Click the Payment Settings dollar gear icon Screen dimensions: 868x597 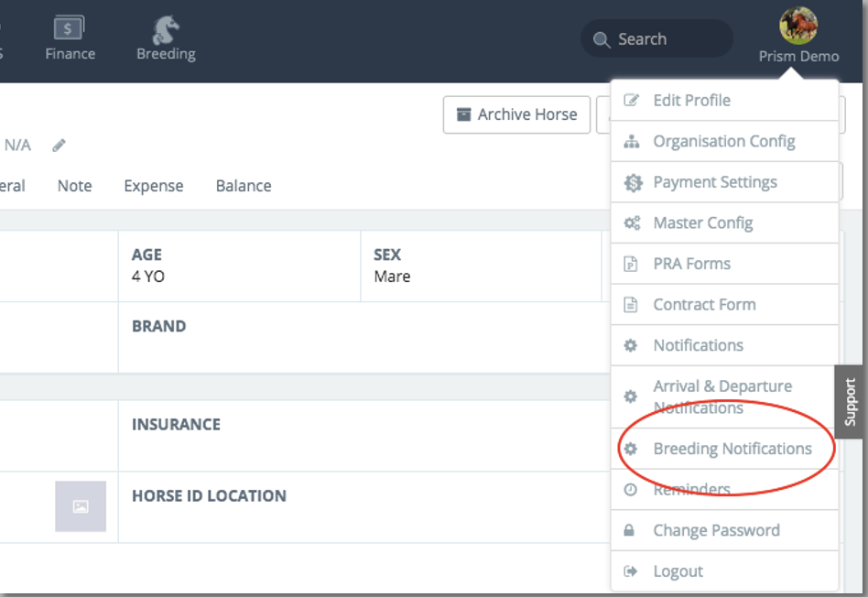click(632, 183)
